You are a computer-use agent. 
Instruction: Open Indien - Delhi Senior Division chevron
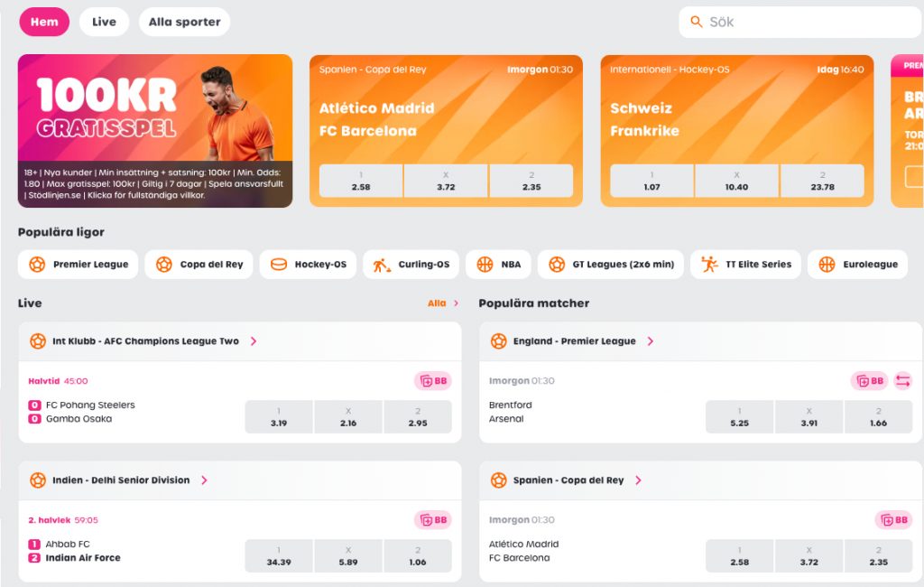click(204, 480)
